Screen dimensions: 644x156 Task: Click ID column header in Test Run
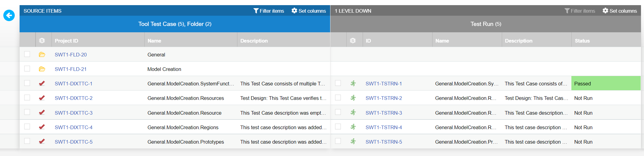pos(397,40)
